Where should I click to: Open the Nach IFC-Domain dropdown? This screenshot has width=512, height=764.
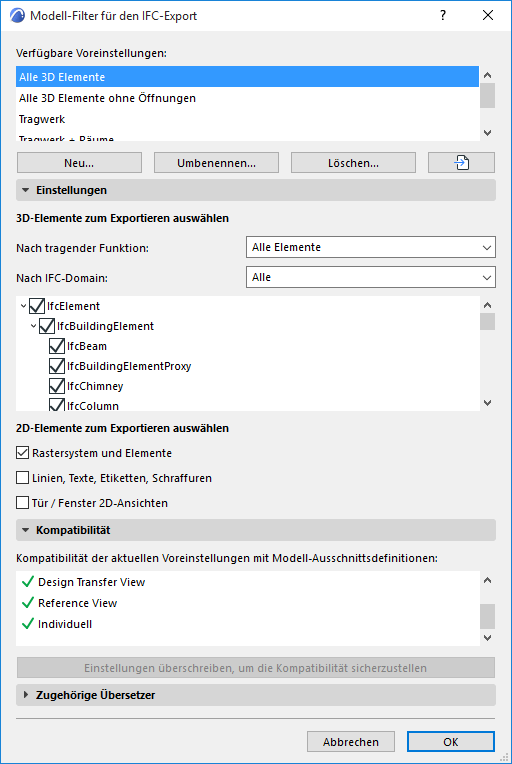click(x=371, y=277)
